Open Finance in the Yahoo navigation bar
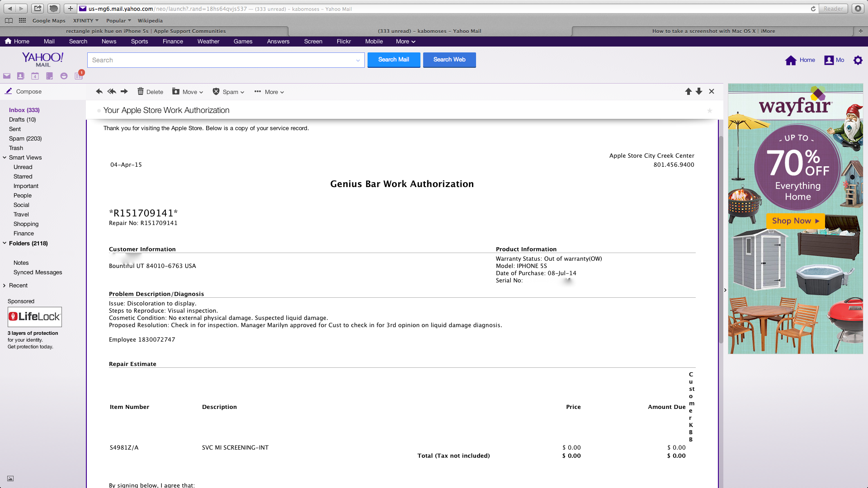868x488 pixels. pyautogui.click(x=173, y=42)
